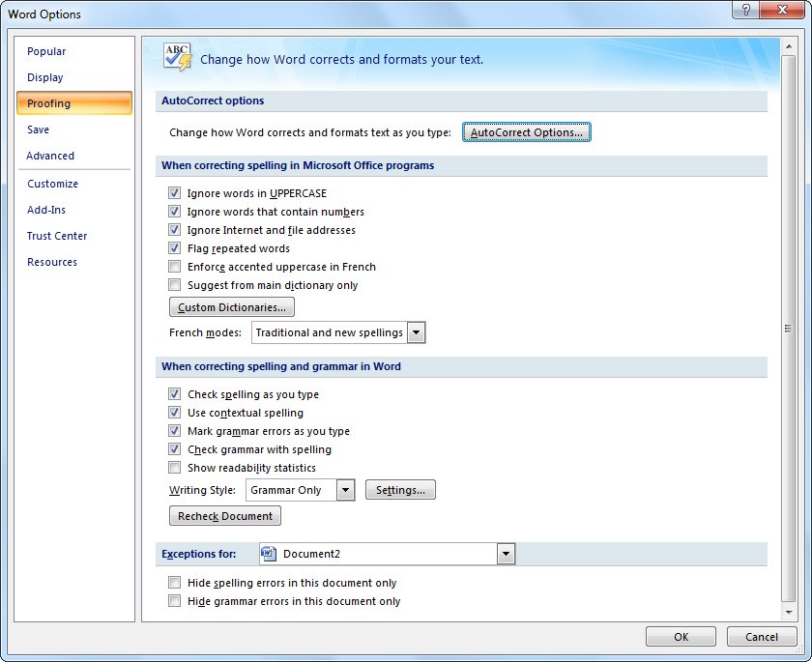Click the ABC proofing checkmark icon
Image resolution: width=812 pixels, height=662 pixels.
click(178, 57)
